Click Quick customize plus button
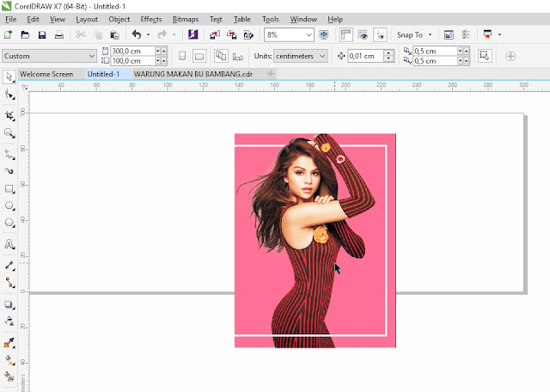 510,56
